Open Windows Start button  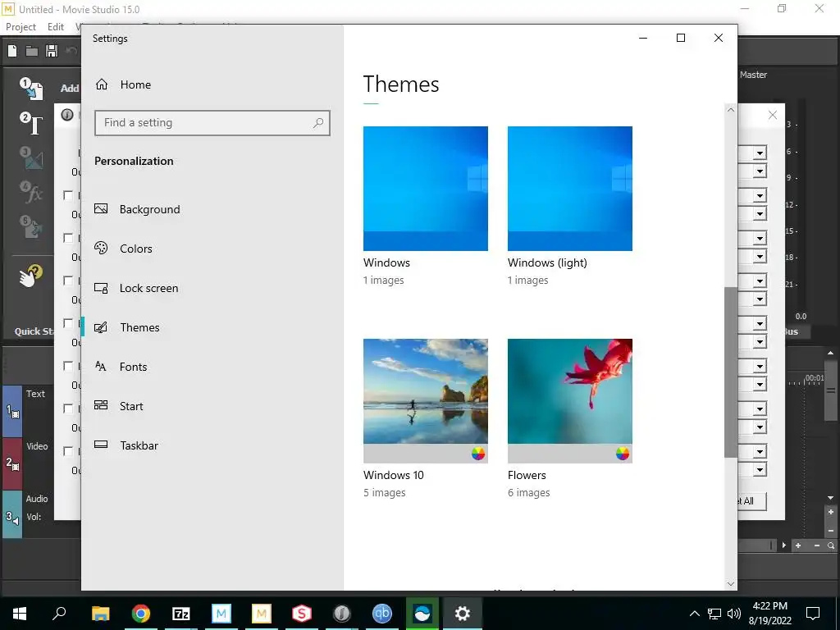click(x=20, y=614)
